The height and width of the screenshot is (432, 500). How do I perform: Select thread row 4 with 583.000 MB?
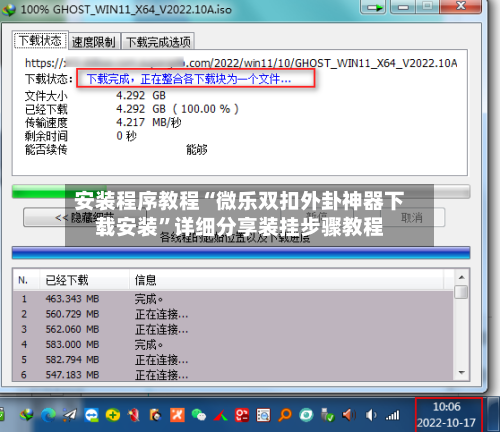pos(233,344)
